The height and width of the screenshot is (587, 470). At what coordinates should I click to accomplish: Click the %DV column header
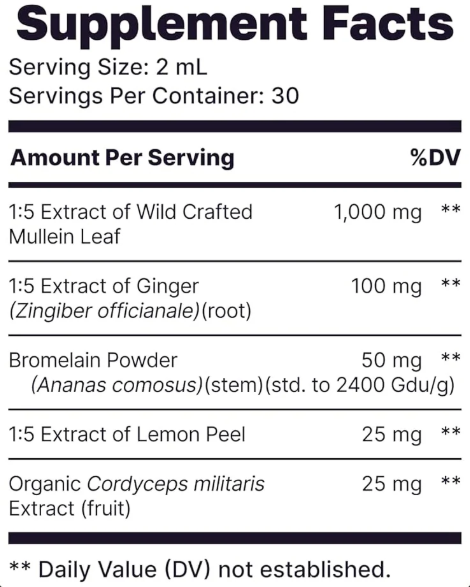click(x=436, y=157)
